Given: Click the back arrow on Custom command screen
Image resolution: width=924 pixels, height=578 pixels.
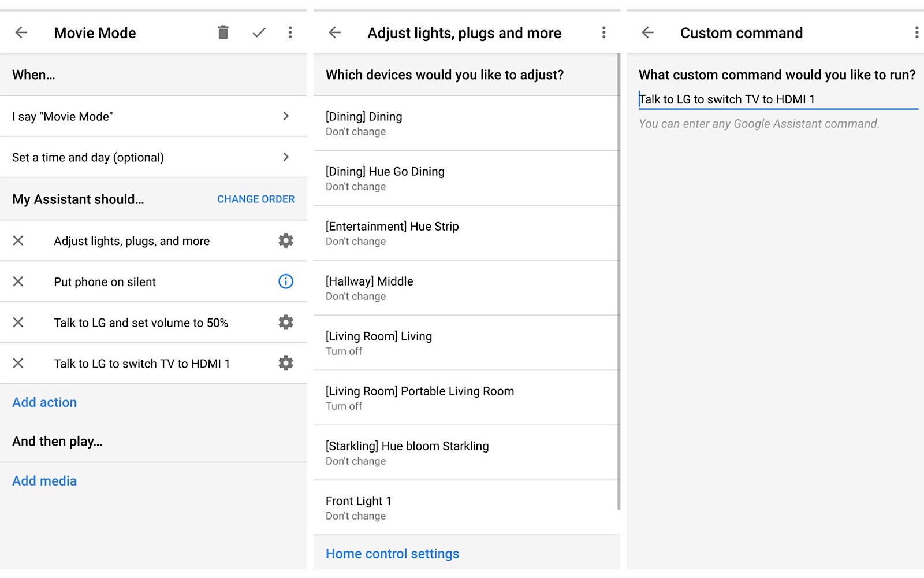Looking at the screenshot, I should [647, 33].
